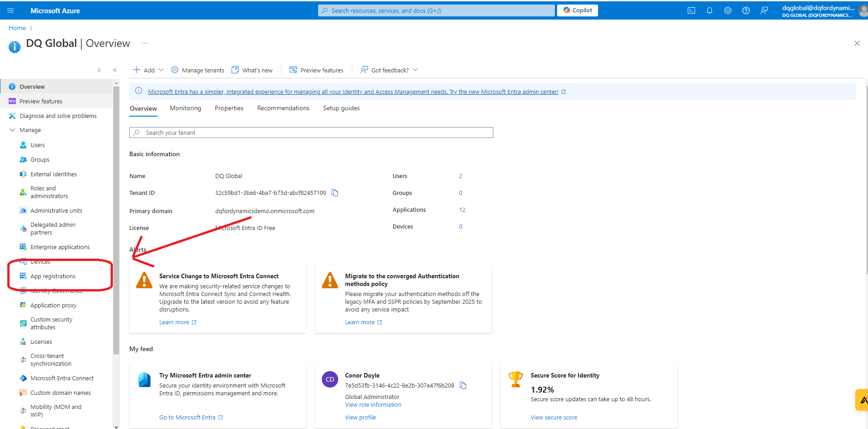
Task: Close the DQ Global blade
Action: coord(857,43)
